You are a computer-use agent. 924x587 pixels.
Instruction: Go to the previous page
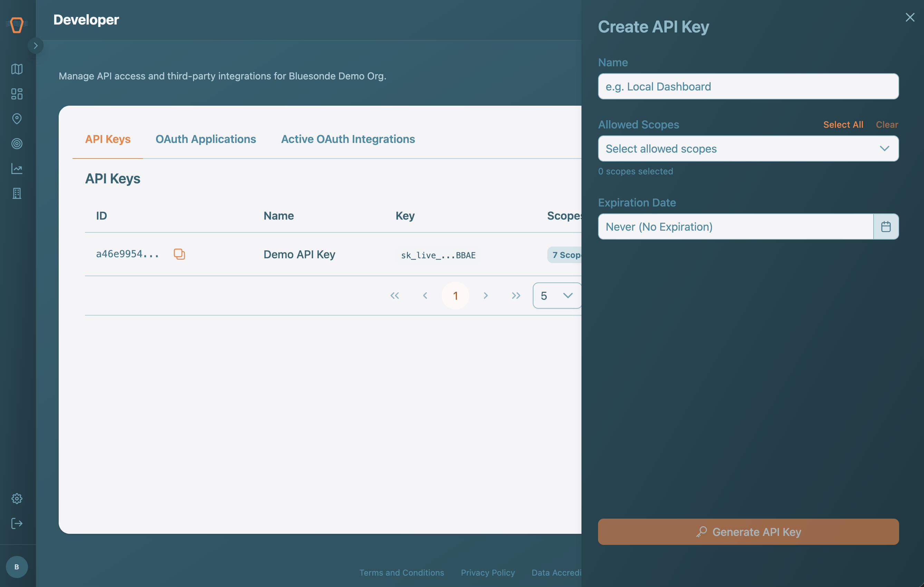pos(425,296)
